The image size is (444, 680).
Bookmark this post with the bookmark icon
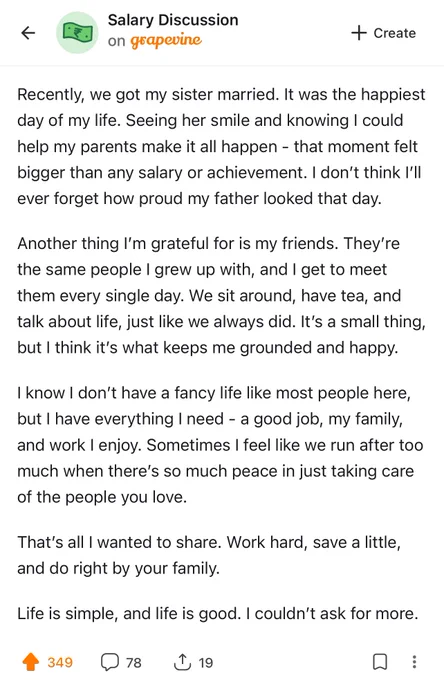point(380,662)
